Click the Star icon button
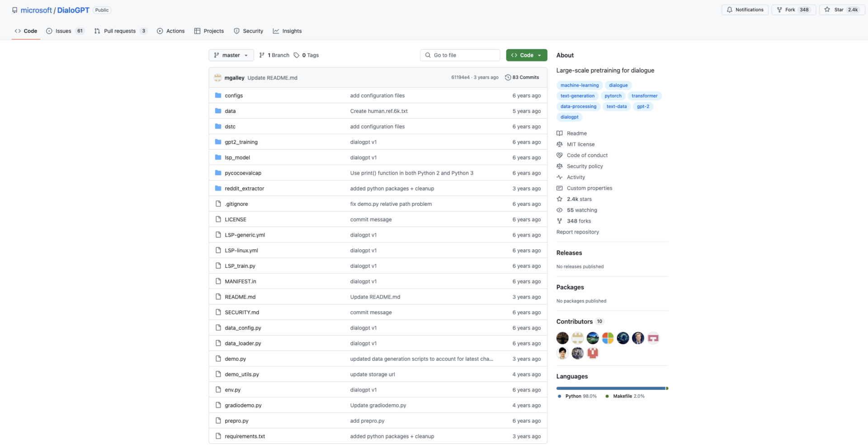The height and width of the screenshot is (448, 868). pyautogui.click(x=827, y=9)
